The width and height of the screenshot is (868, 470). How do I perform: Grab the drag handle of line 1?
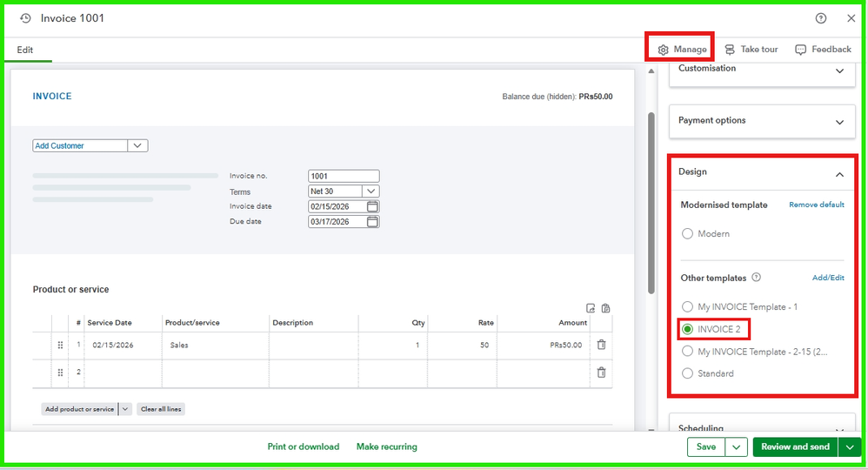pos(60,345)
